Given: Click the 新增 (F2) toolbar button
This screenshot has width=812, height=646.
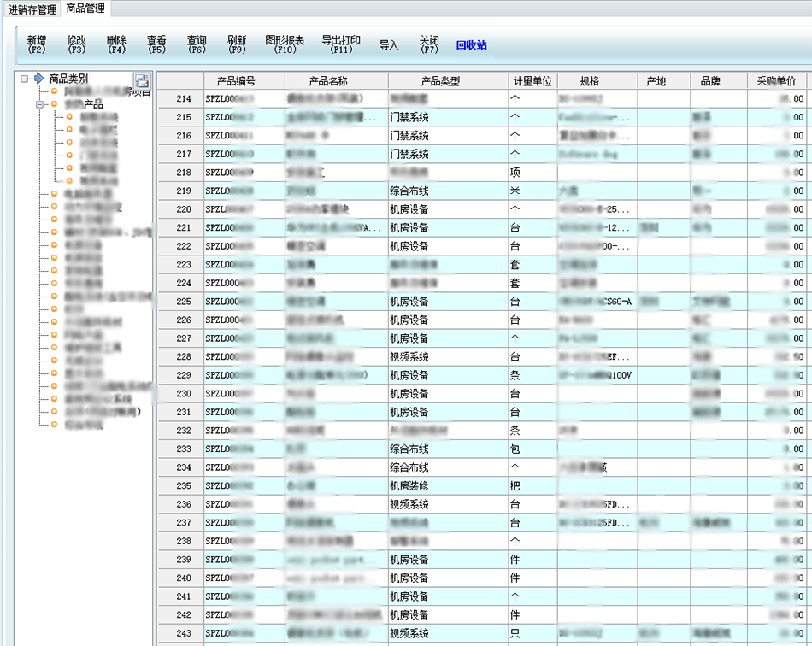Looking at the screenshot, I should [x=37, y=44].
